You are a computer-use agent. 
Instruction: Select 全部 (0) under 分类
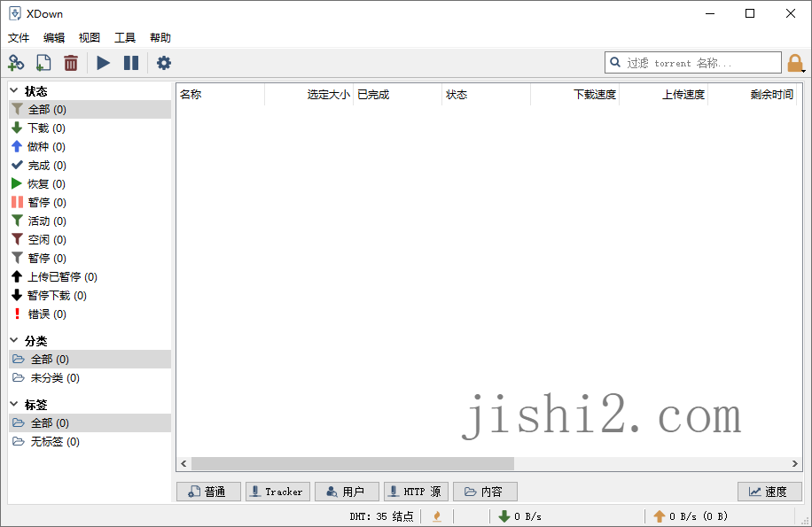[90, 359]
